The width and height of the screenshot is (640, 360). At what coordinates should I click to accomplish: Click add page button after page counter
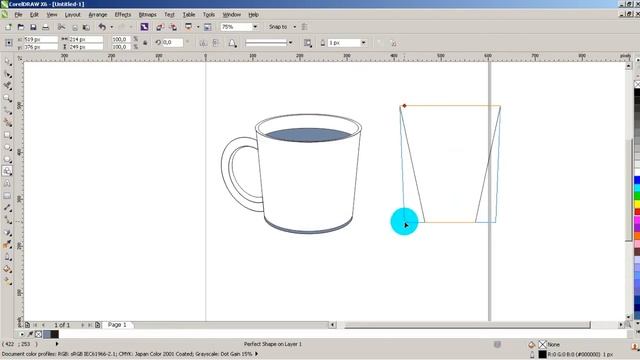(98, 325)
